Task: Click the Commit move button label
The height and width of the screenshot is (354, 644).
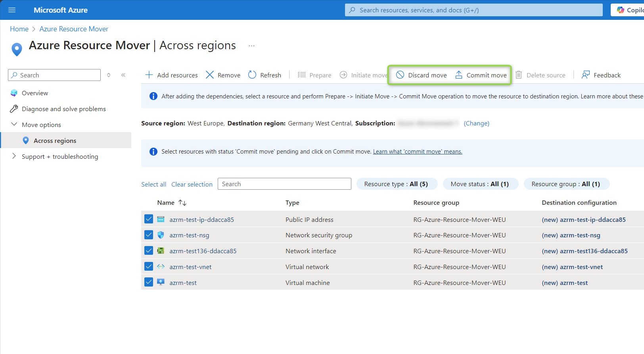Action: click(x=487, y=75)
